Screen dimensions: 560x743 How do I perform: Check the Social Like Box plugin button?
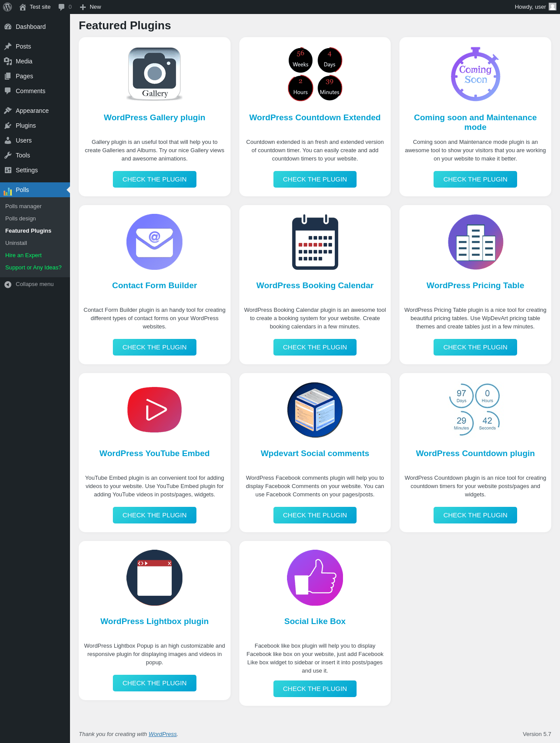pos(315,689)
